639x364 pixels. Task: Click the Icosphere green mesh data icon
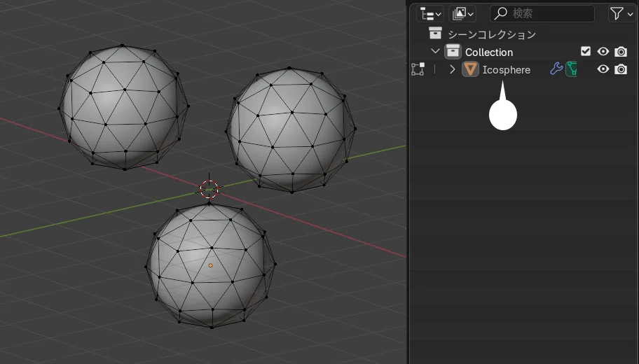coord(571,69)
